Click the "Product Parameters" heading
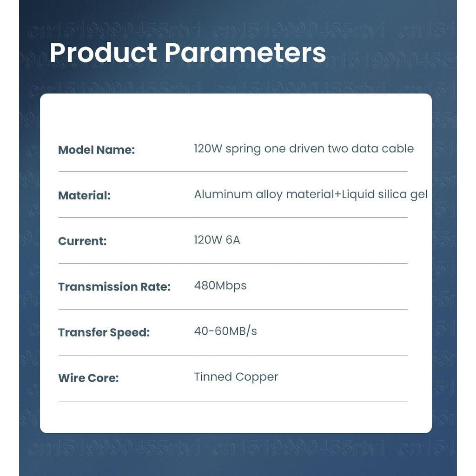Viewport: 476px width, 476px height. point(187,53)
